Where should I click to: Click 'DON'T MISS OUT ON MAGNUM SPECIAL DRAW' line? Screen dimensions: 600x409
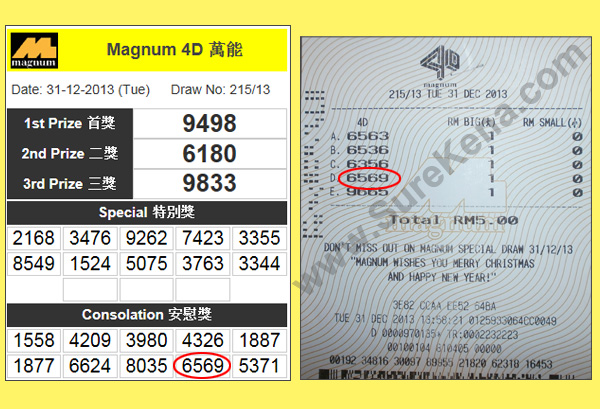point(448,249)
